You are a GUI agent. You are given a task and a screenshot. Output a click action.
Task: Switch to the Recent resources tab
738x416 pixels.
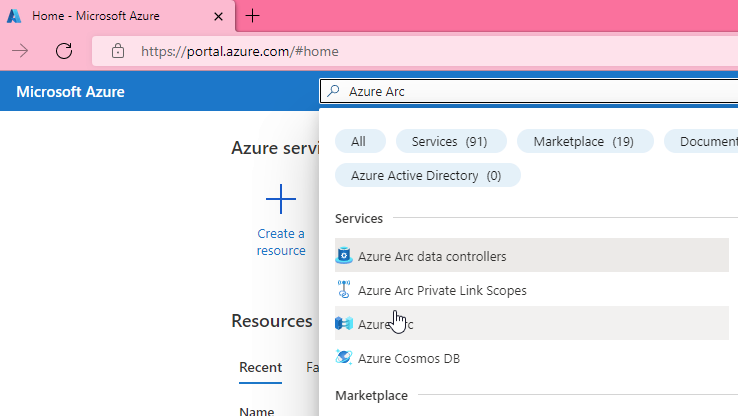coord(260,368)
